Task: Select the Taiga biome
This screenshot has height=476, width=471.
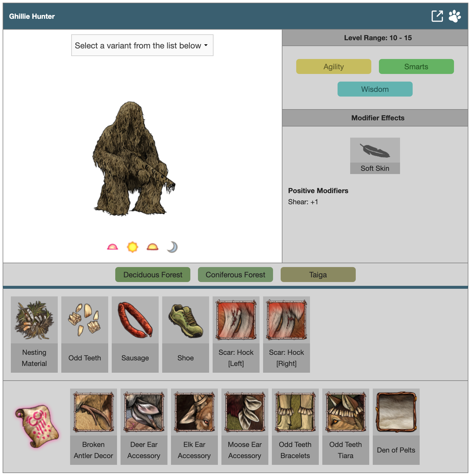Action: point(318,275)
